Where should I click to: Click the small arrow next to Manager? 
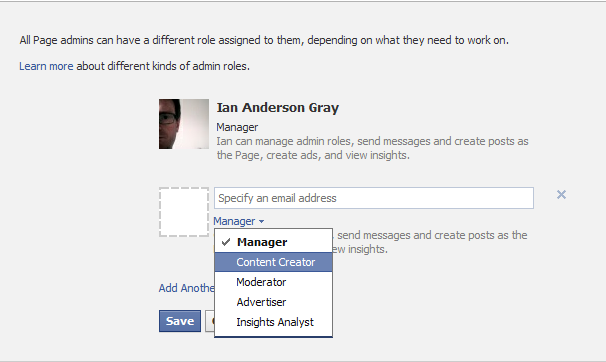[261, 221]
